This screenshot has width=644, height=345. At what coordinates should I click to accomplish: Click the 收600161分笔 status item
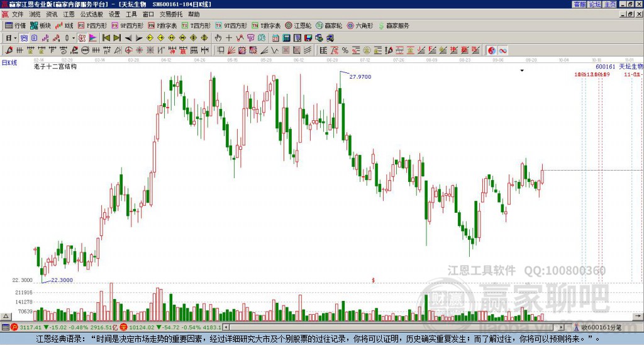click(601, 327)
